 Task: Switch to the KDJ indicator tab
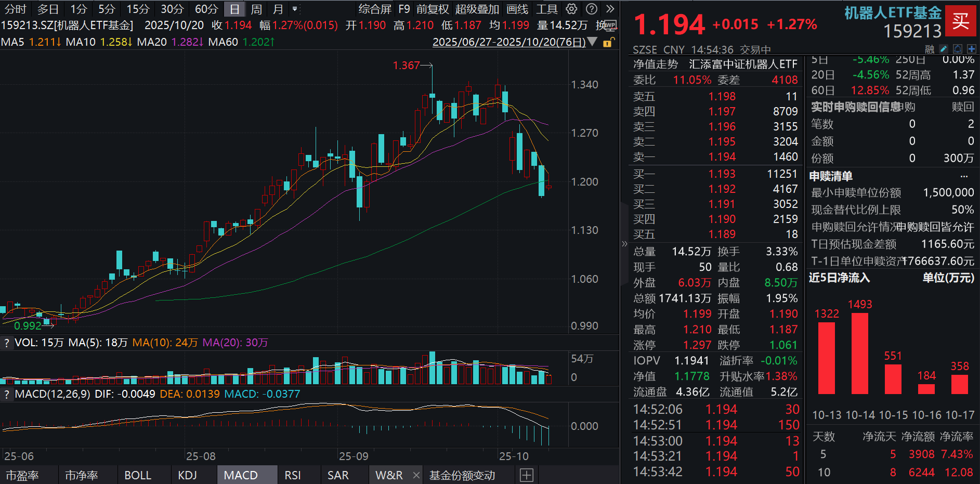pos(188,475)
